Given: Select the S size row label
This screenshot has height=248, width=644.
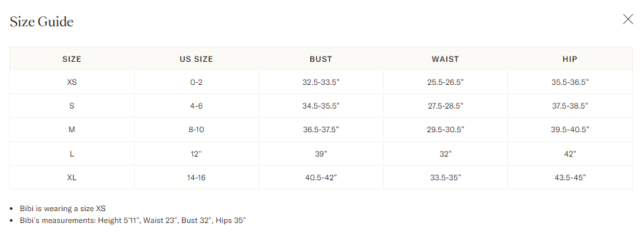Looking at the screenshot, I should (72, 106).
